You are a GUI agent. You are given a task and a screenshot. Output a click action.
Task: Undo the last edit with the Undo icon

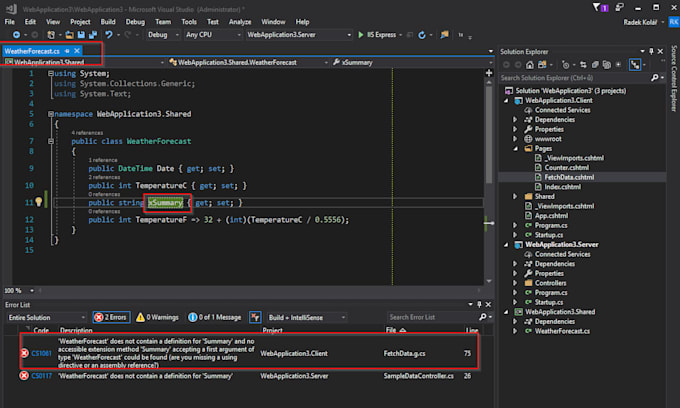(x=108, y=35)
